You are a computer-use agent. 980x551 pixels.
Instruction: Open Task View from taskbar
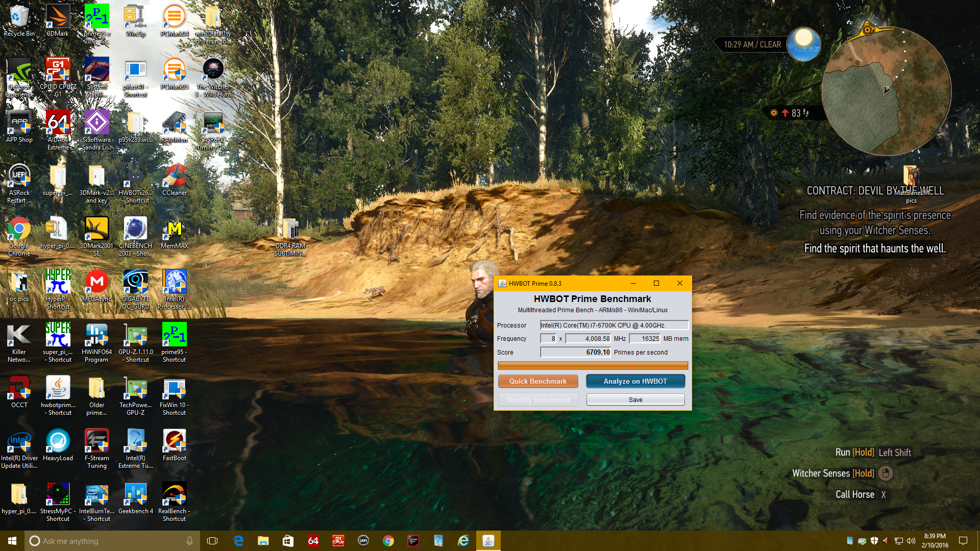click(x=212, y=541)
